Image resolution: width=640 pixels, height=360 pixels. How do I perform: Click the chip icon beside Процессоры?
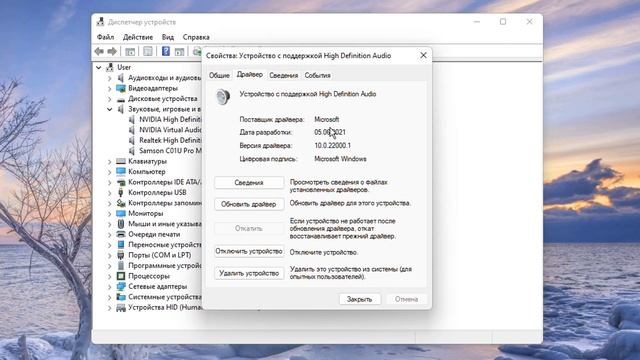tap(121, 276)
